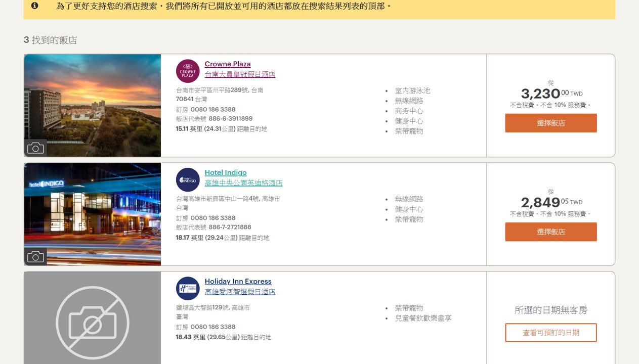This screenshot has height=364, width=639.
Task: Click the Hotel Indigo night exterior photo
Action: point(93,207)
